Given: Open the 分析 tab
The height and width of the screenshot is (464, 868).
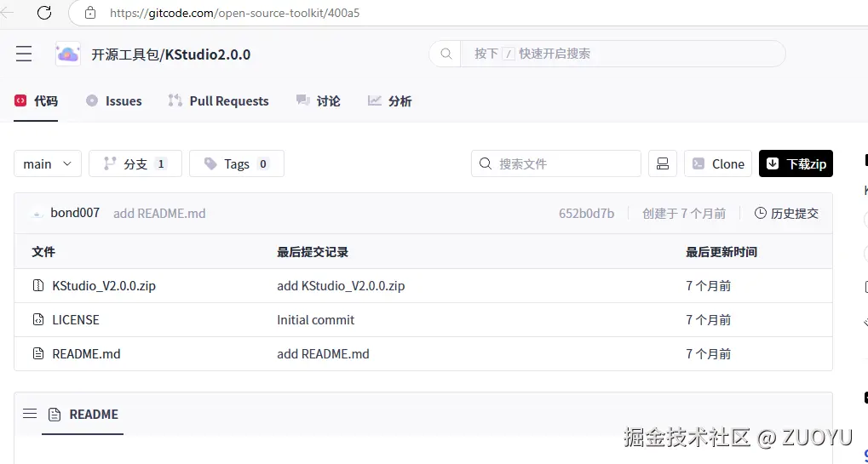Looking at the screenshot, I should pos(390,101).
